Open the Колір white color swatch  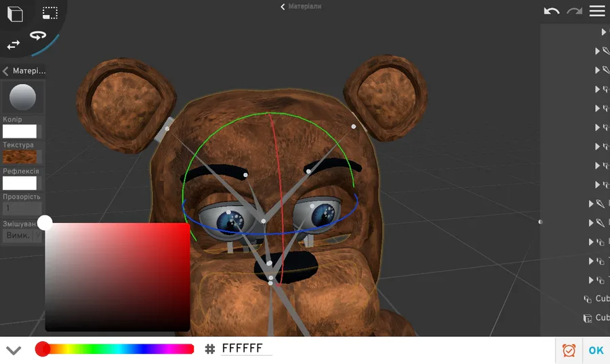(20, 132)
